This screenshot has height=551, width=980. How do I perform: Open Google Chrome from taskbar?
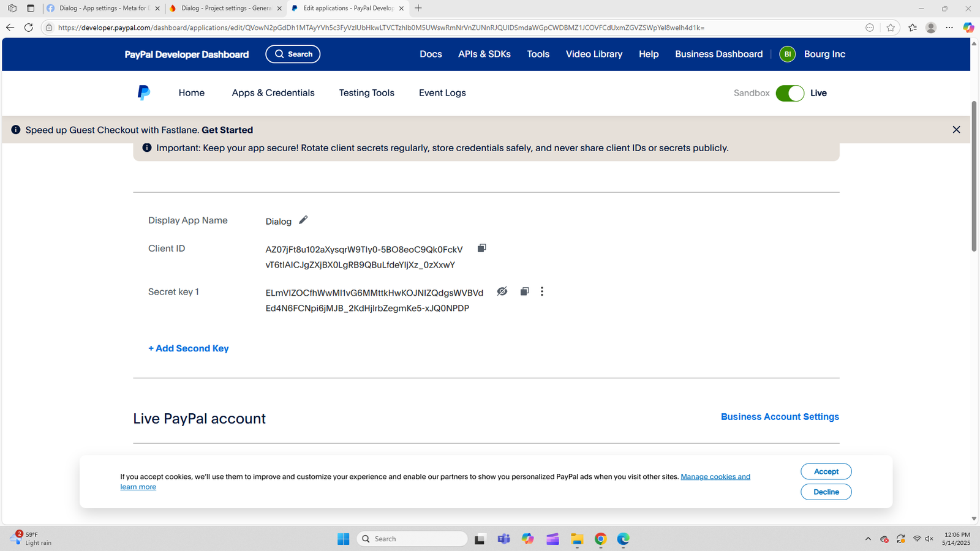pos(601,539)
